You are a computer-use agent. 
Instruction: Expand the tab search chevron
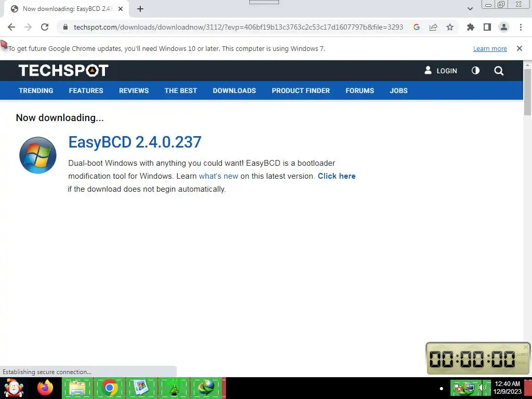tap(470, 9)
